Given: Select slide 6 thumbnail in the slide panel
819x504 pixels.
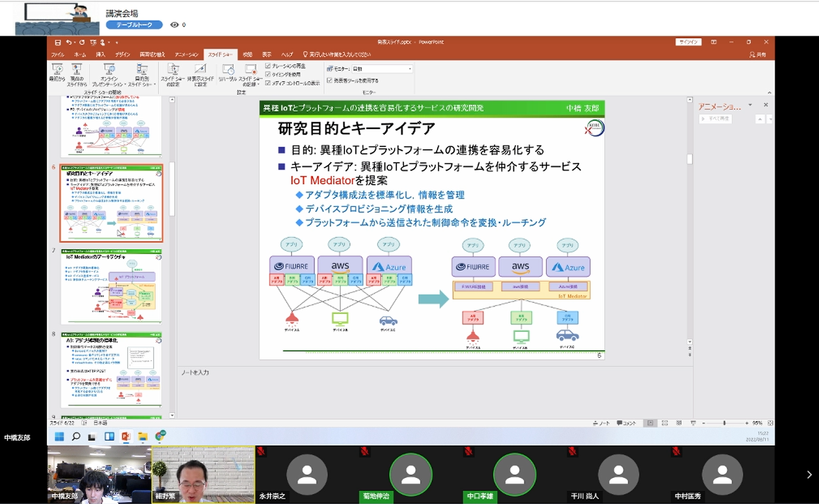Looking at the screenshot, I should coord(111,203).
